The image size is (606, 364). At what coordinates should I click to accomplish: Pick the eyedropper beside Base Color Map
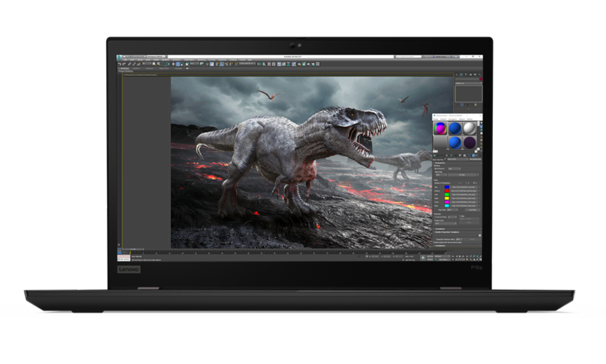pyautogui.click(x=445, y=159)
